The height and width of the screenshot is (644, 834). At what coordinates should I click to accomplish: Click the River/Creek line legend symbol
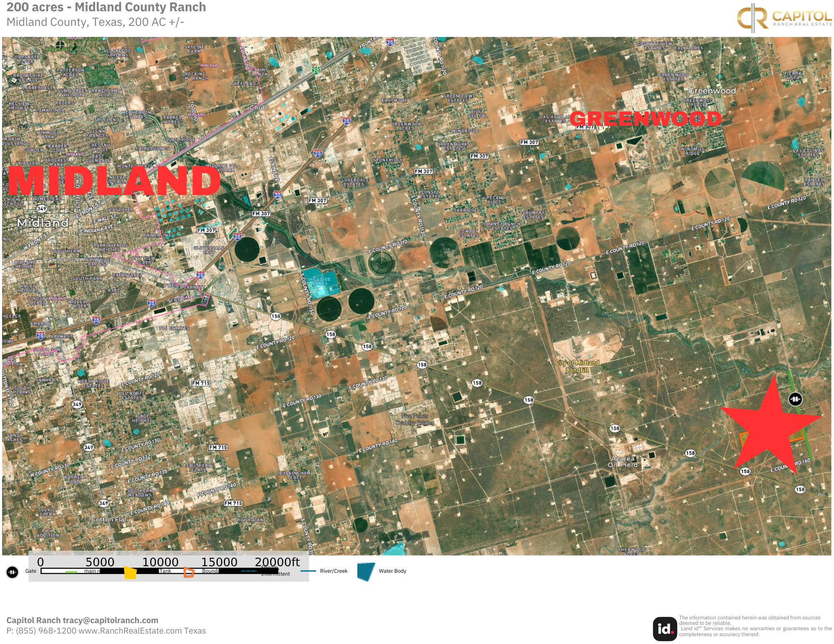click(308, 571)
